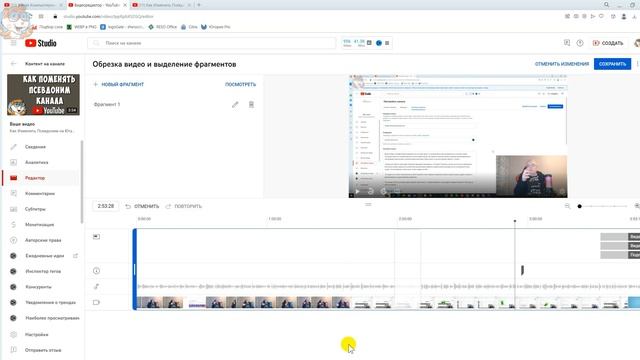Click the blue trim handle at timeline start
Image resolution: width=640 pixels, height=360 pixels.
tap(135, 269)
